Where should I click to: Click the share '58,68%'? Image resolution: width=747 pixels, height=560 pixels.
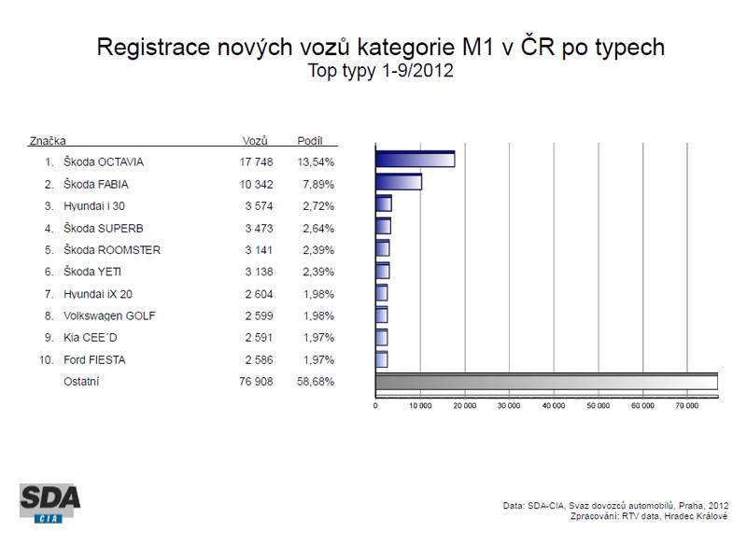click(x=316, y=382)
